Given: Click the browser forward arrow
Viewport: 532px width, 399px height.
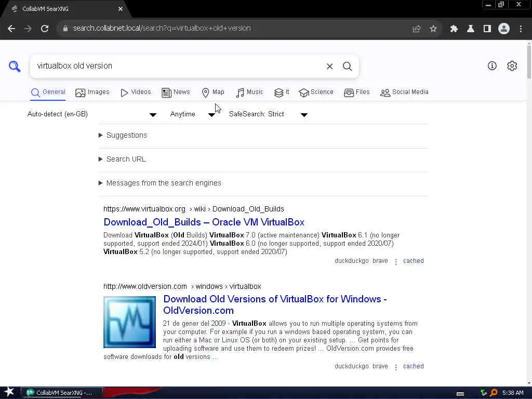Looking at the screenshot, I should 28,29.
